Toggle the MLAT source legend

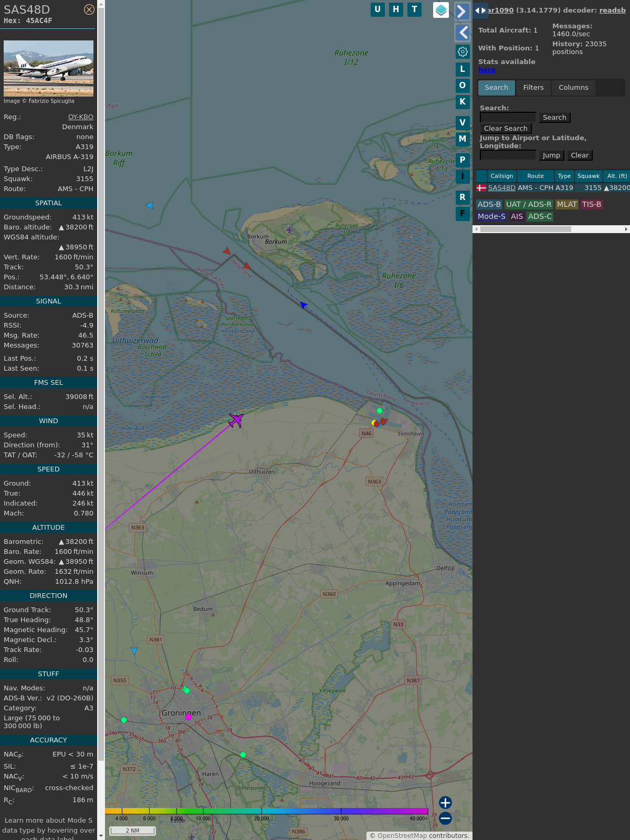click(x=567, y=205)
